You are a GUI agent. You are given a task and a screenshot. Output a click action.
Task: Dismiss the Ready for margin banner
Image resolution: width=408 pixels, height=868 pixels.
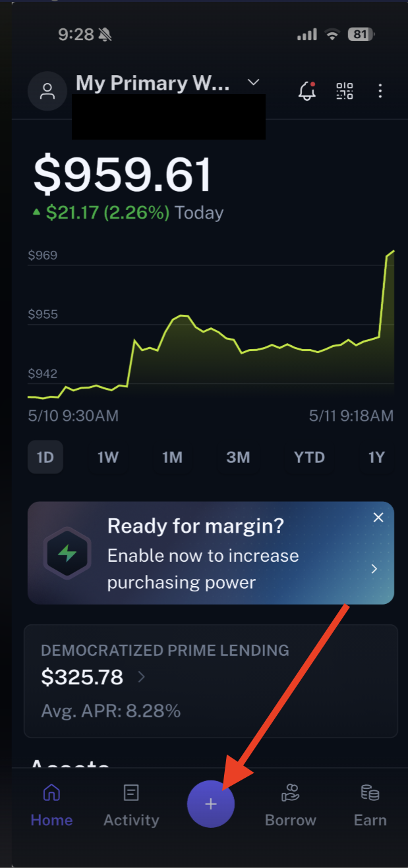point(378,518)
